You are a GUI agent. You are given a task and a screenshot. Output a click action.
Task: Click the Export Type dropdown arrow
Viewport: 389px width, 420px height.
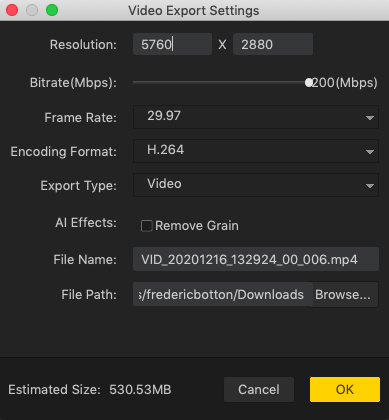(x=369, y=186)
